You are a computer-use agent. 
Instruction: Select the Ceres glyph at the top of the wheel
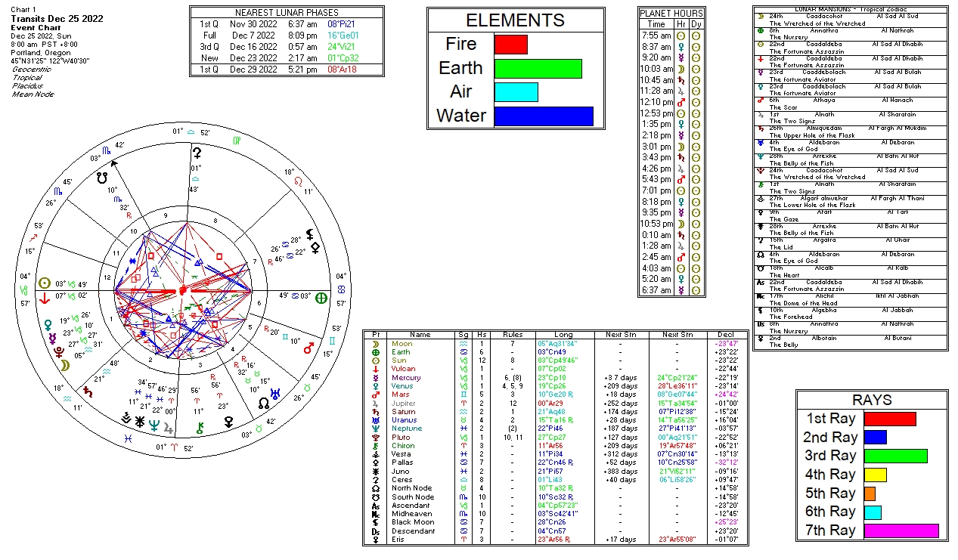[196, 153]
